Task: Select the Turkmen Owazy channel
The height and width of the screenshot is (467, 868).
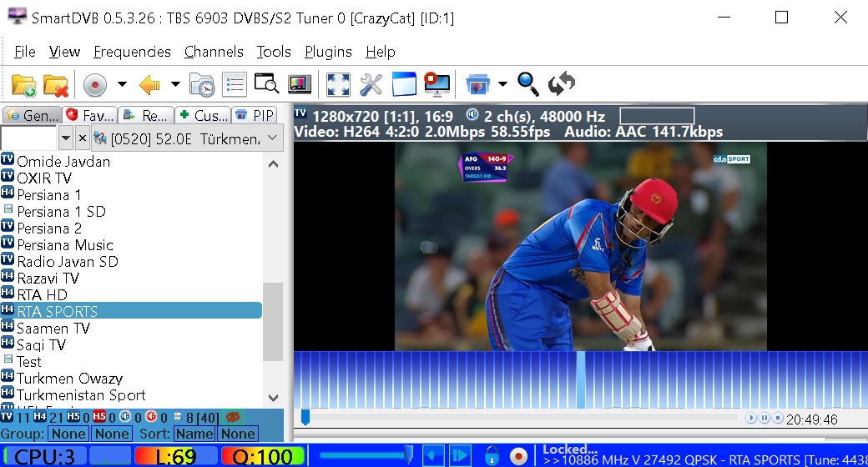Action: (x=70, y=378)
